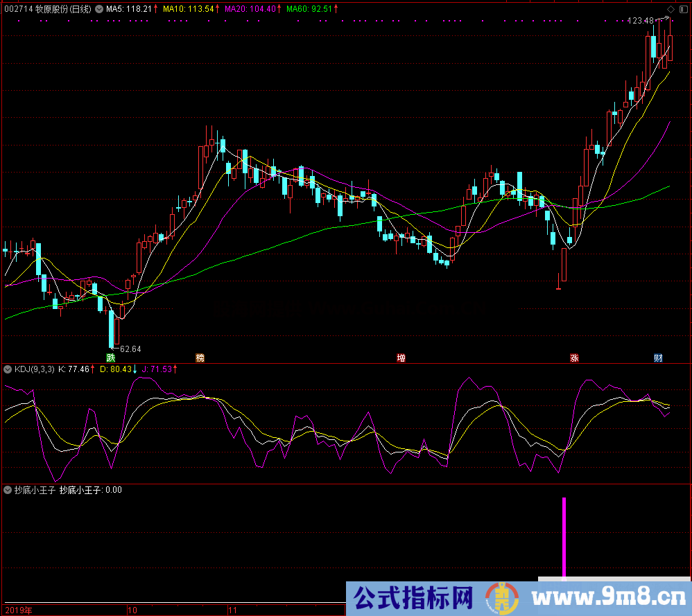
Task: Expand the 抄底小王子 indicator dropdown arrow
Action: pos(8,490)
